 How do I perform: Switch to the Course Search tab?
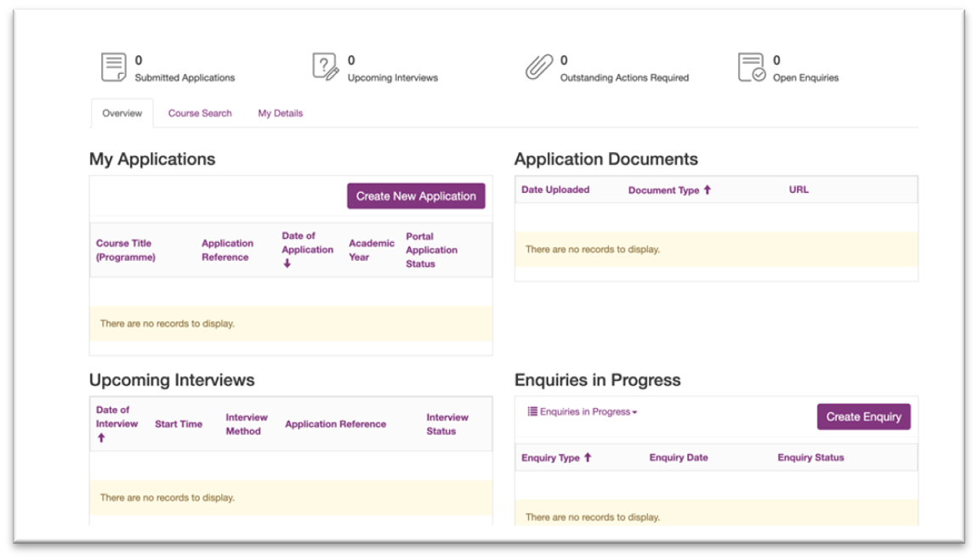[200, 113]
